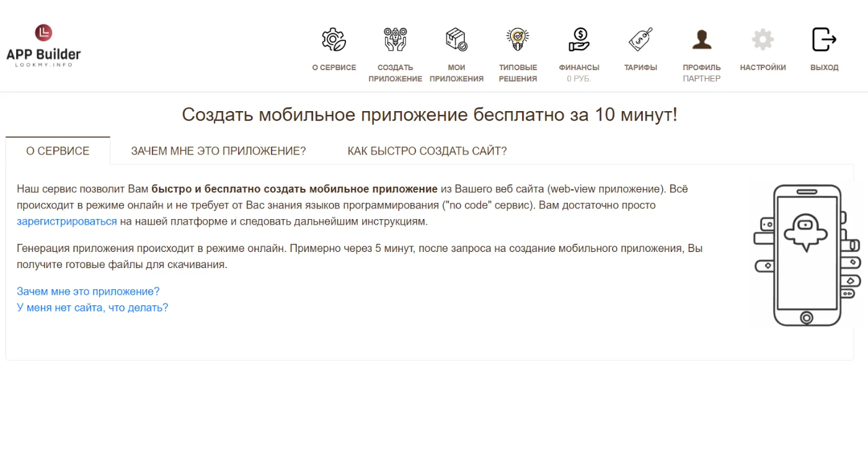Click the Типовые решения menu label
The width and height of the screenshot is (868, 458).
(518, 73)
